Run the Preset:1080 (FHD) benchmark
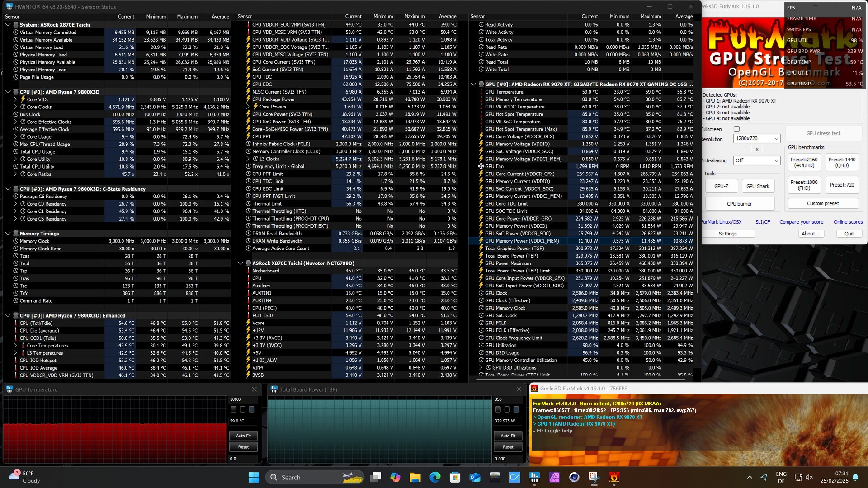 click(x=804, y=185)
